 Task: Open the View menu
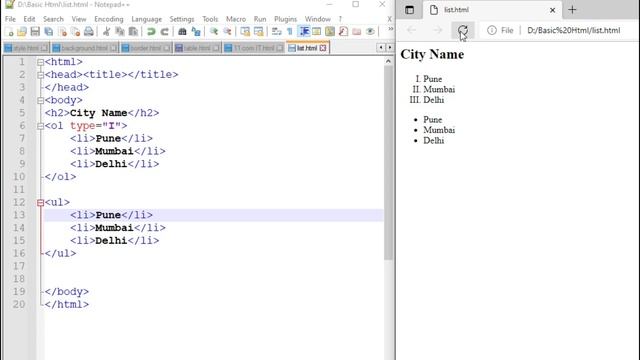coord(79,19)
